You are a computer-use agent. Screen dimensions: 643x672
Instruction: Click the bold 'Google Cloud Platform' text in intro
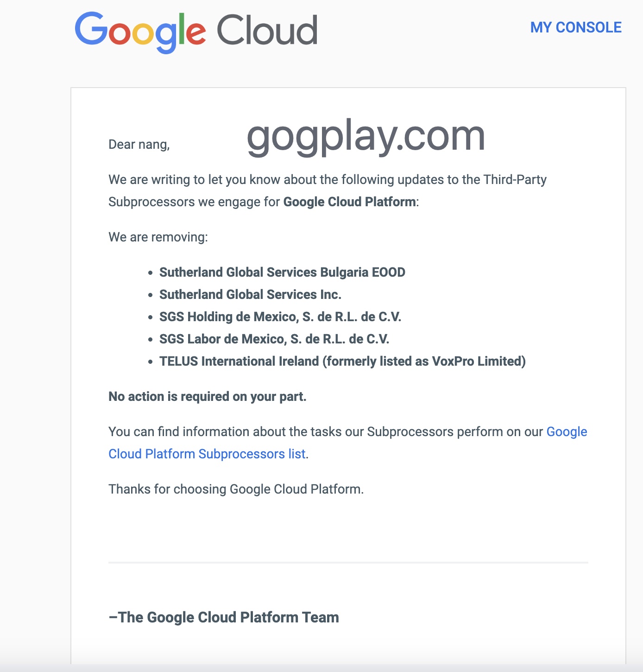click(x=349, y=202)
